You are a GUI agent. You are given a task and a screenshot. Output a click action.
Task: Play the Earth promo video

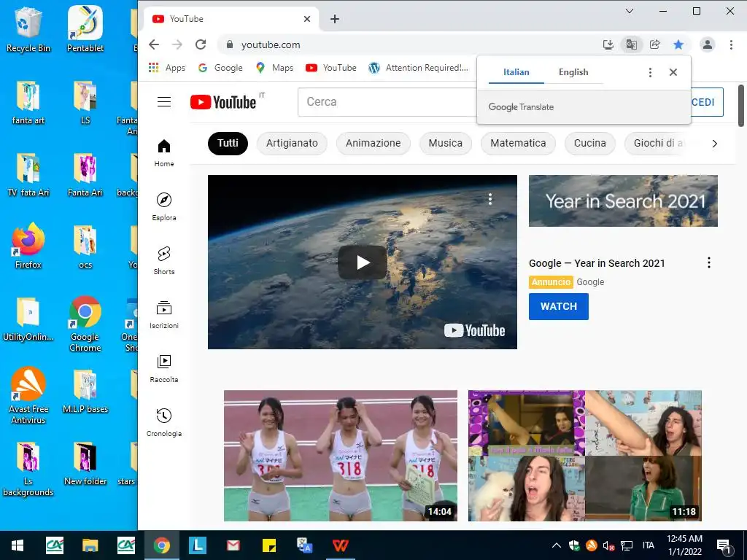[x=363, y=262]
